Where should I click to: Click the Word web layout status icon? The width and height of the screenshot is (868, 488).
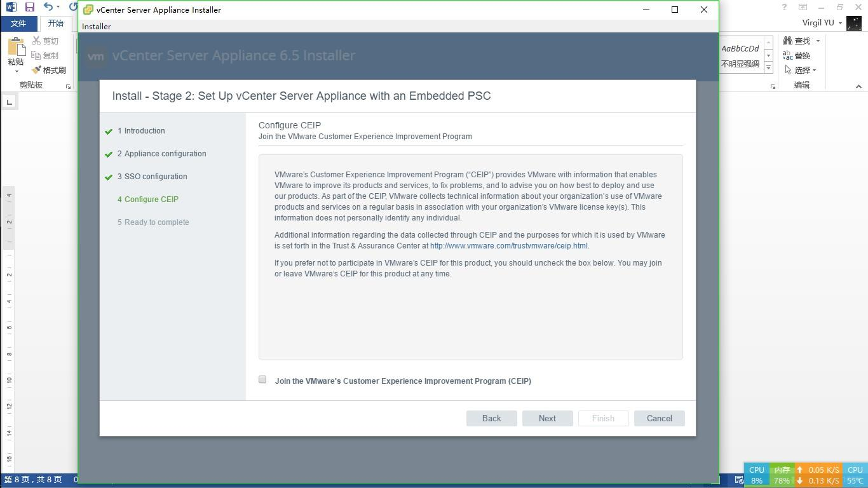[739, 480]
